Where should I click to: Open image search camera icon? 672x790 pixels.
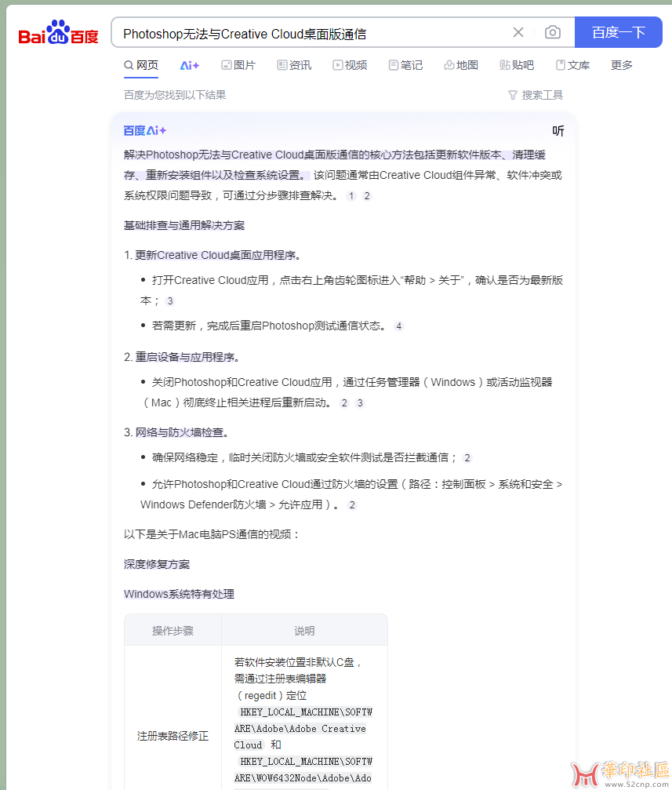(553, 32)
